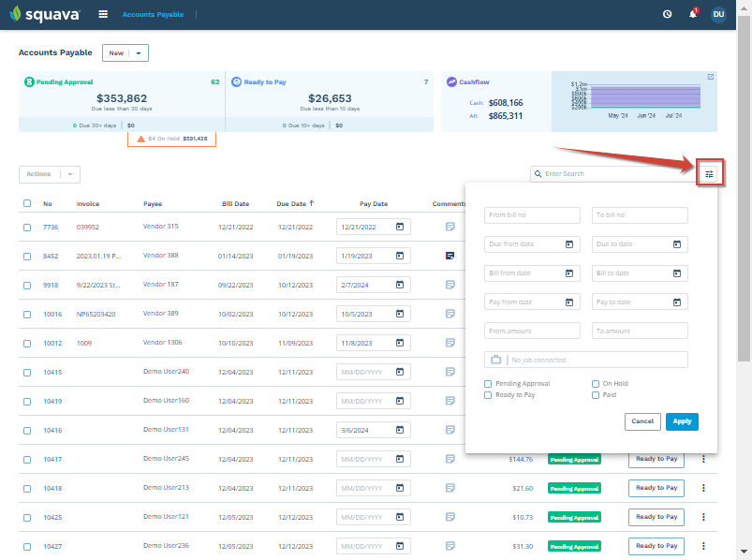Viewport: 752px width, 560px height.
Task: Open calendar for Pay from date
Action: click(569, 302)
